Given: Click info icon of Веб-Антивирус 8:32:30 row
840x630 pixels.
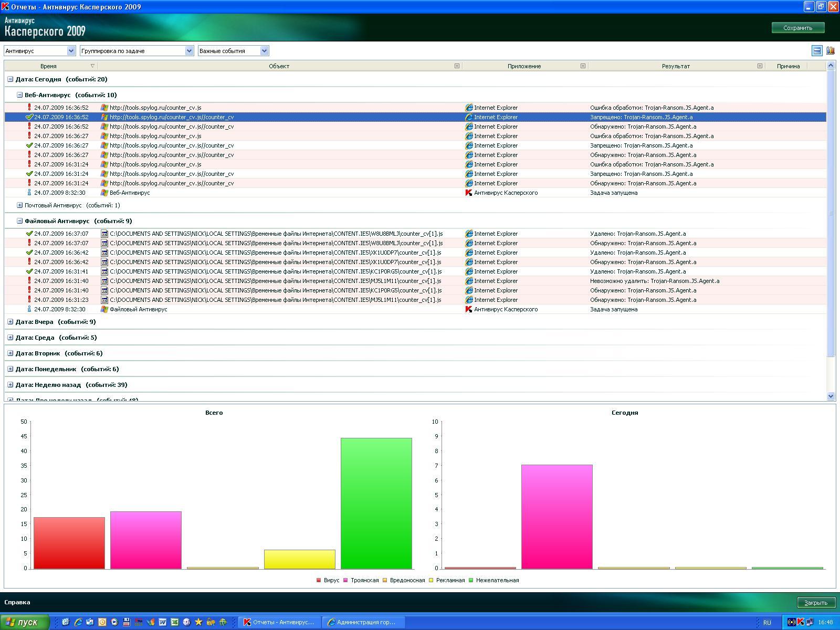Looking at the screenshot, I should [29, 193].
